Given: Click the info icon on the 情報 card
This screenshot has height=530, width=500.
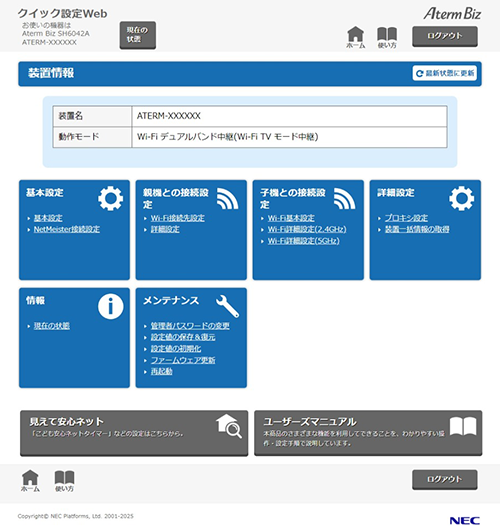Looking at the screenshot, I should (x=111, y=306).
